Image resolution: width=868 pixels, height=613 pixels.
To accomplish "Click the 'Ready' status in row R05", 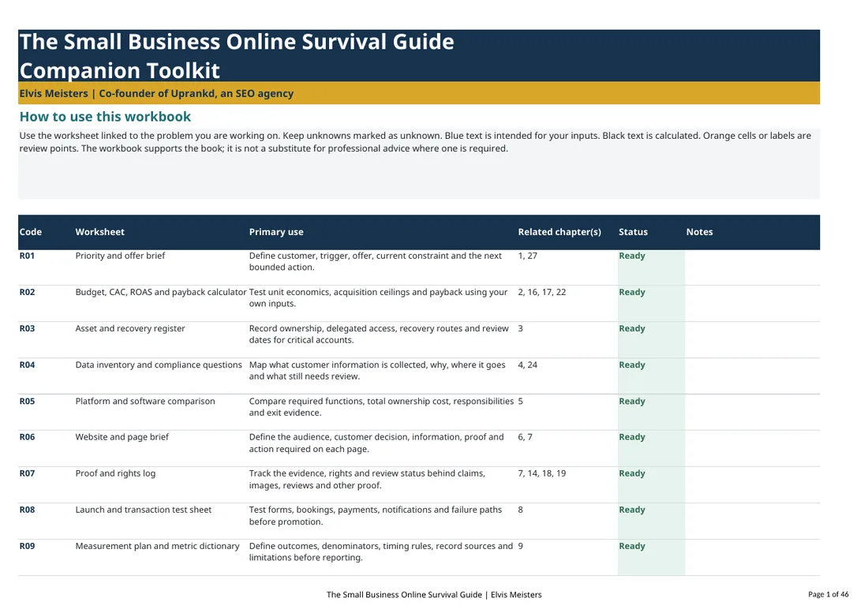I will [x=632, y=402].
